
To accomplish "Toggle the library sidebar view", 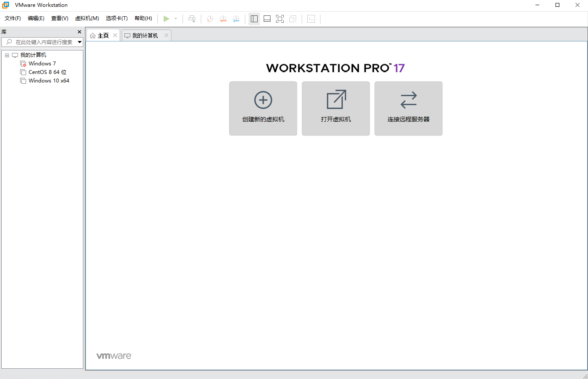I will click(254, 19).
